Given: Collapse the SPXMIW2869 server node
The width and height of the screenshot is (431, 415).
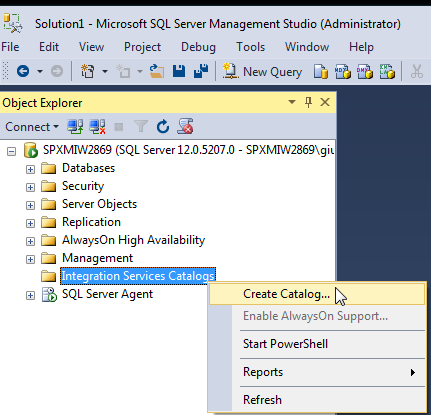Looking at the screenshot, I should point(11,151).
